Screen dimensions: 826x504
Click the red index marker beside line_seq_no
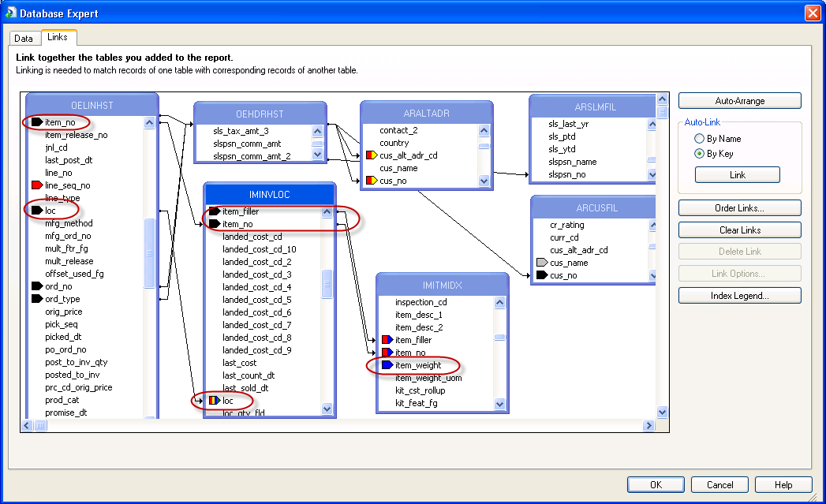(x=36, y=185)
